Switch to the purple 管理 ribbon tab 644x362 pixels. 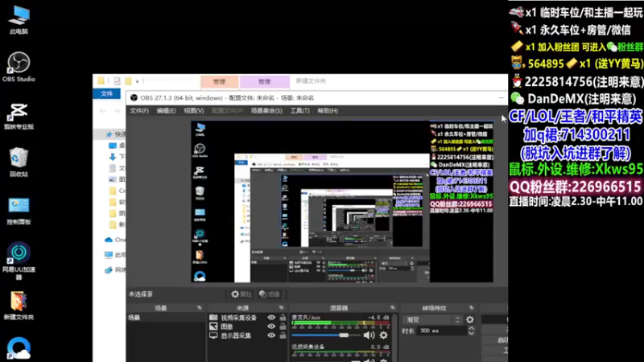(x=265, y=82)
